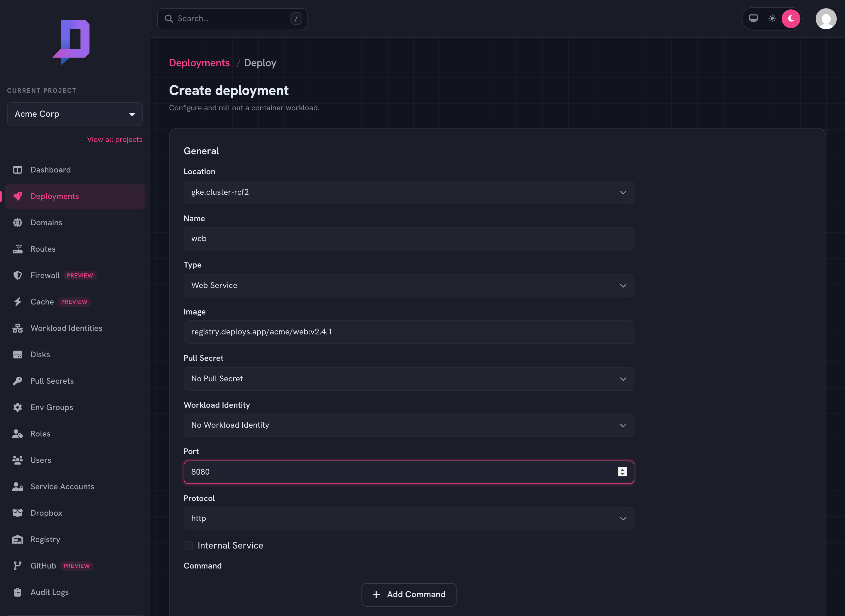This screenshot has height=616, width=845.
Task: Click View all projects link
Action: tap(114, 139)
